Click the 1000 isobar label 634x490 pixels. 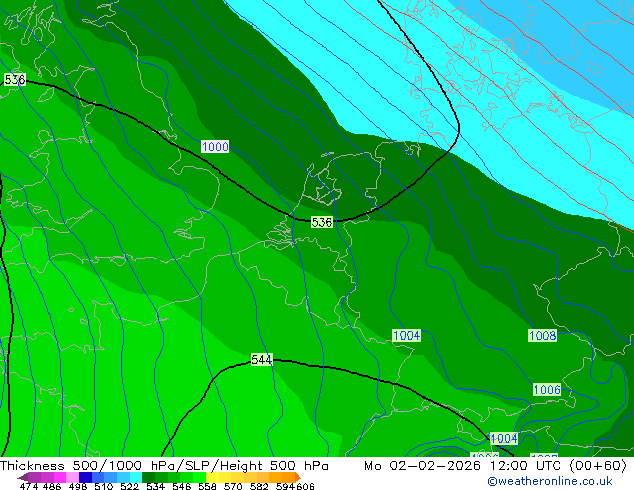point(215,146)
